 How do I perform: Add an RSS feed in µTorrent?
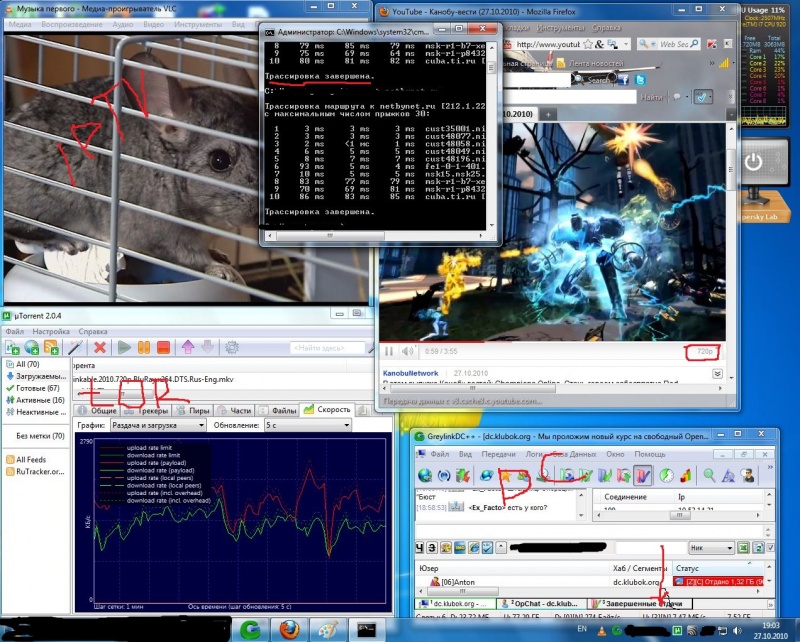[51, 348]
